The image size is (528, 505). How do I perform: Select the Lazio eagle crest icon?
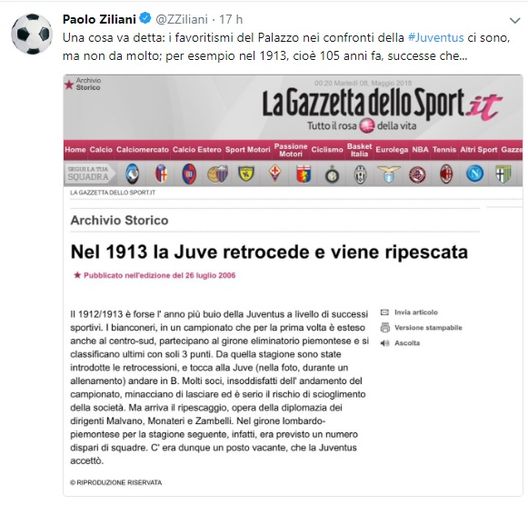pos(389,174)
